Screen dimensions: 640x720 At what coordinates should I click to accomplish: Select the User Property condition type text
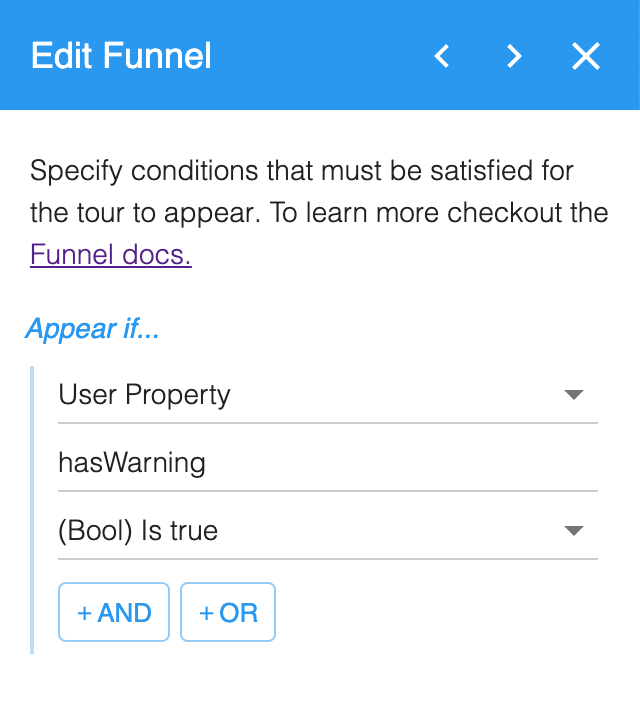pos(144,395)
